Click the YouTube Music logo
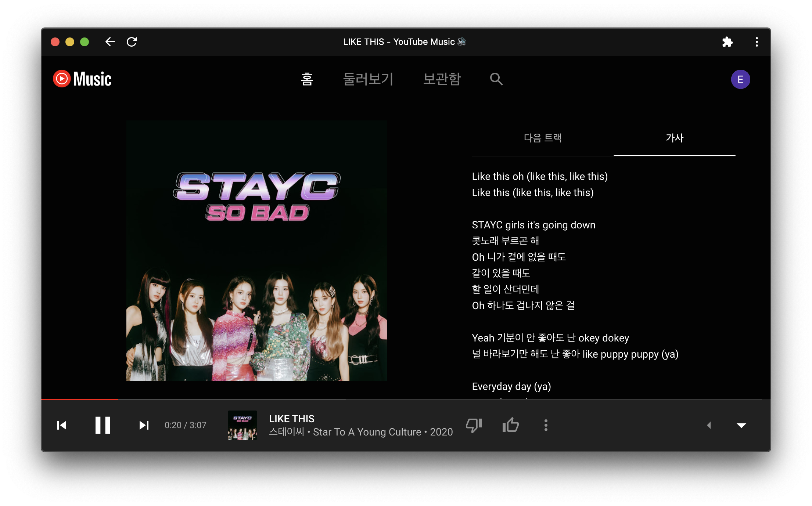 [82, 79]
